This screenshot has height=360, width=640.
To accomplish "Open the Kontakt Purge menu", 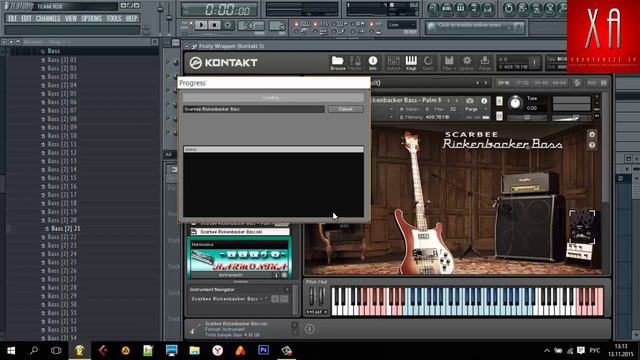I will click(484, 63).
